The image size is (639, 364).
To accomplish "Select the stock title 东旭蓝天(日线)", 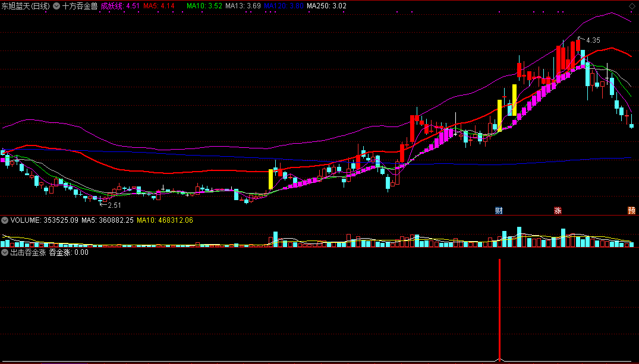I will 26,6.
